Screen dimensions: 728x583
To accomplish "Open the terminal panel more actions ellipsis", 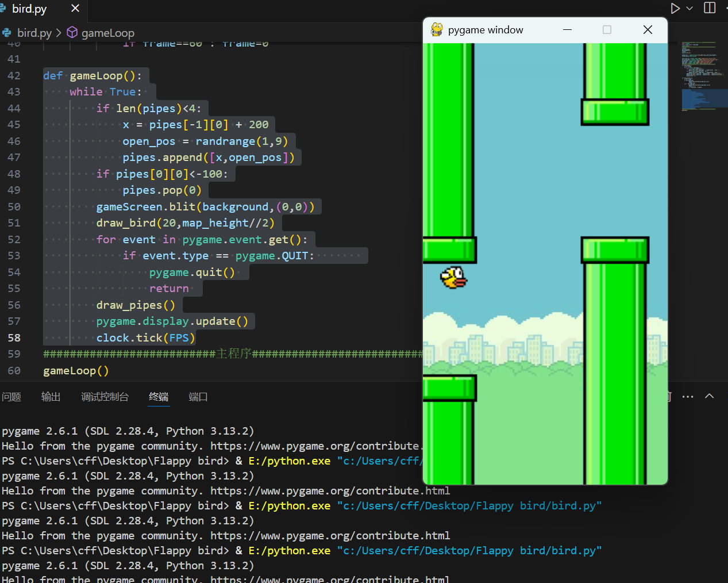I will pyautogui.click(x=688, y=396).
